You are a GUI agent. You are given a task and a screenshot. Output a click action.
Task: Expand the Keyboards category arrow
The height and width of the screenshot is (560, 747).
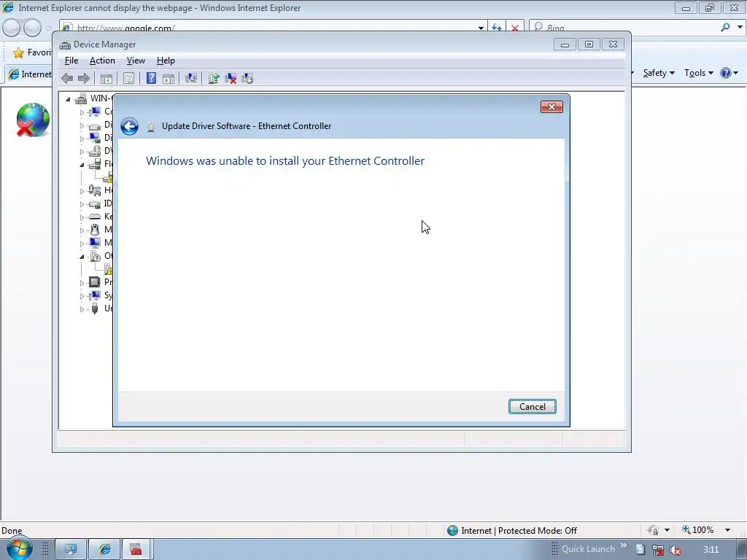click(x=82, y=217)
